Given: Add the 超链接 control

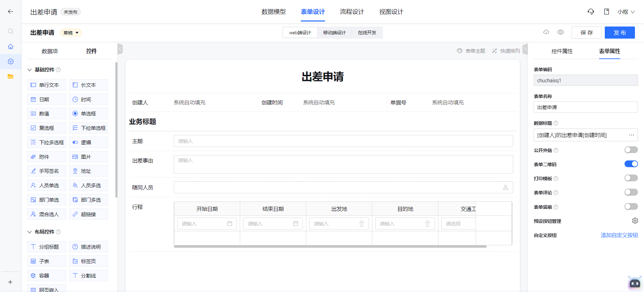Looking at the screenshot, I should [x=89, y=214].
